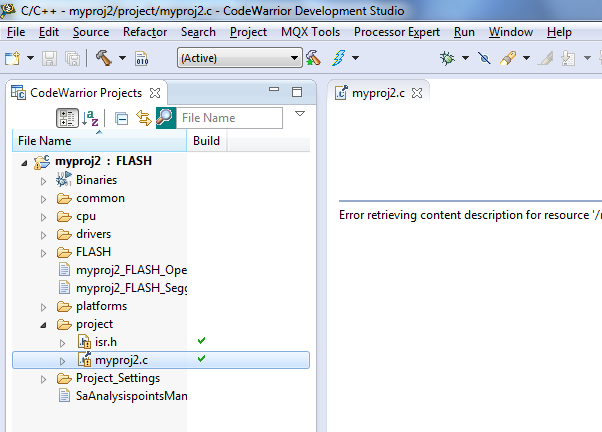Image resolution: width=602 pixels, height=432 pixels.
Task: Click the skip breakpoints icon
Action: (x=484, y=58)
